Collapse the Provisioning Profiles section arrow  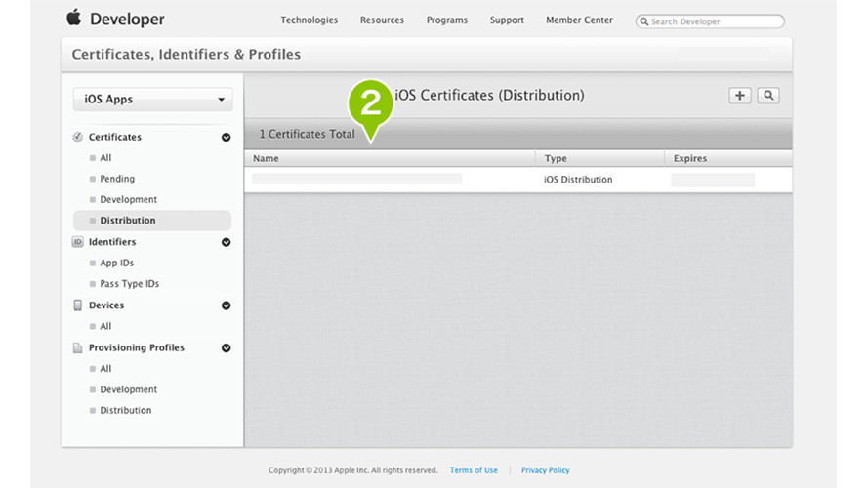point(226,348)
